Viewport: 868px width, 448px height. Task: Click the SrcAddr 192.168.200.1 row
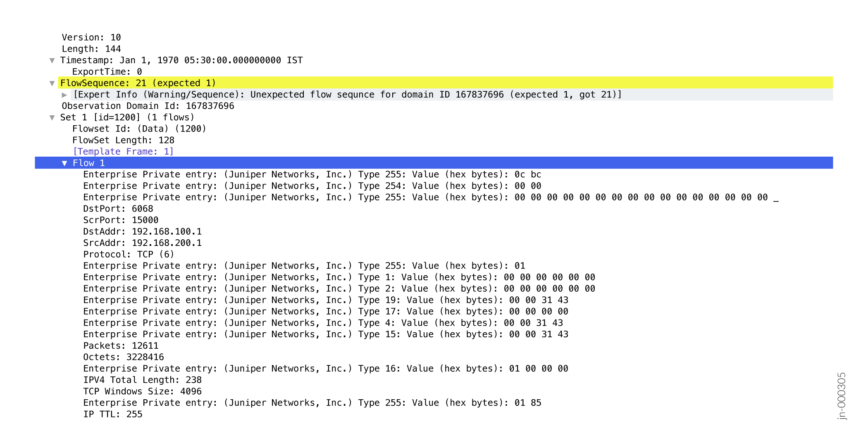(x=143, y=243)
